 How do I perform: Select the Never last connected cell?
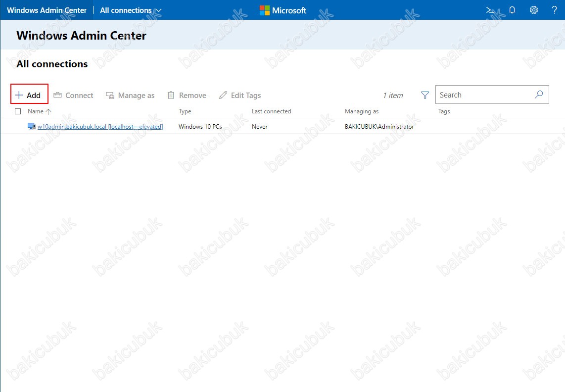[259, 127]
